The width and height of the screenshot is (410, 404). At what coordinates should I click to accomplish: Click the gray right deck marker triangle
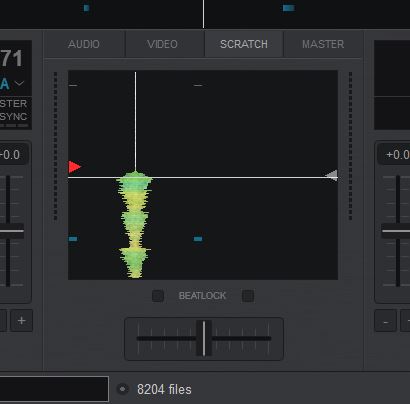[x=331, y=175]
